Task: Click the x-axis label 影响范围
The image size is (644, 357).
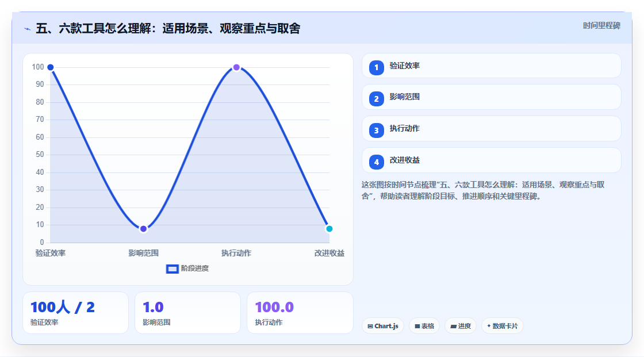Action: tap(143, 253)
